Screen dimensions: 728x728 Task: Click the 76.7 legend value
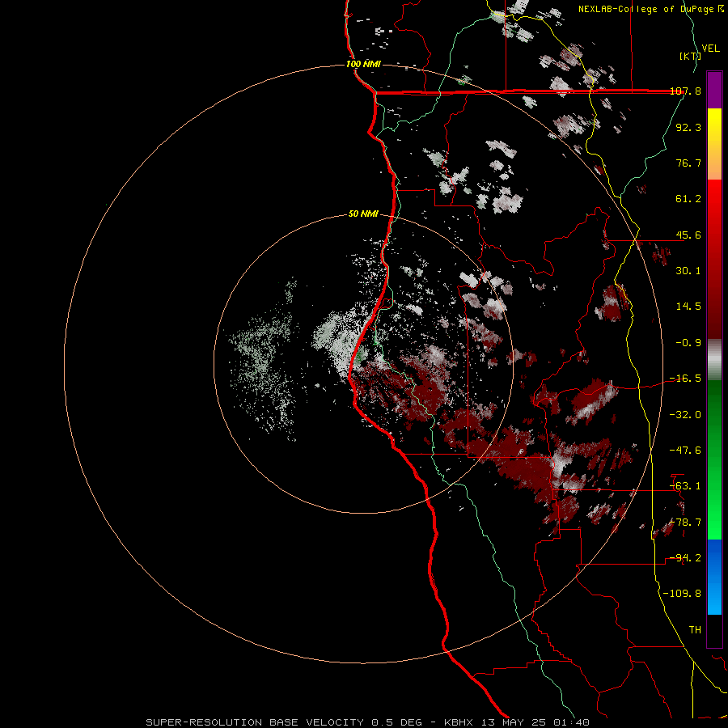[688, 163]
